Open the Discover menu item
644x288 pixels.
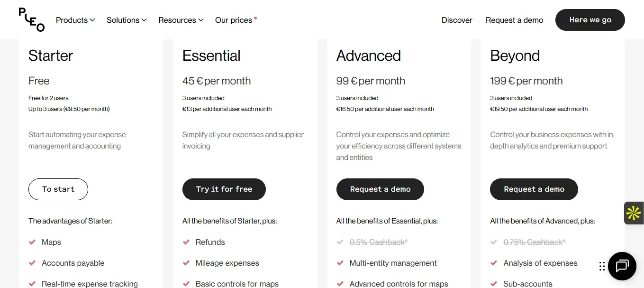(457, 20)
